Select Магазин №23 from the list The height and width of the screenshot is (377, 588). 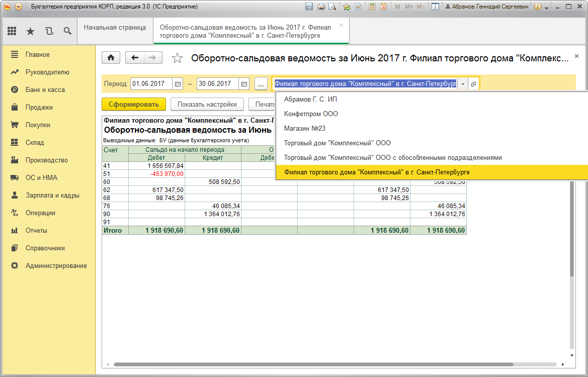point(432,129)
